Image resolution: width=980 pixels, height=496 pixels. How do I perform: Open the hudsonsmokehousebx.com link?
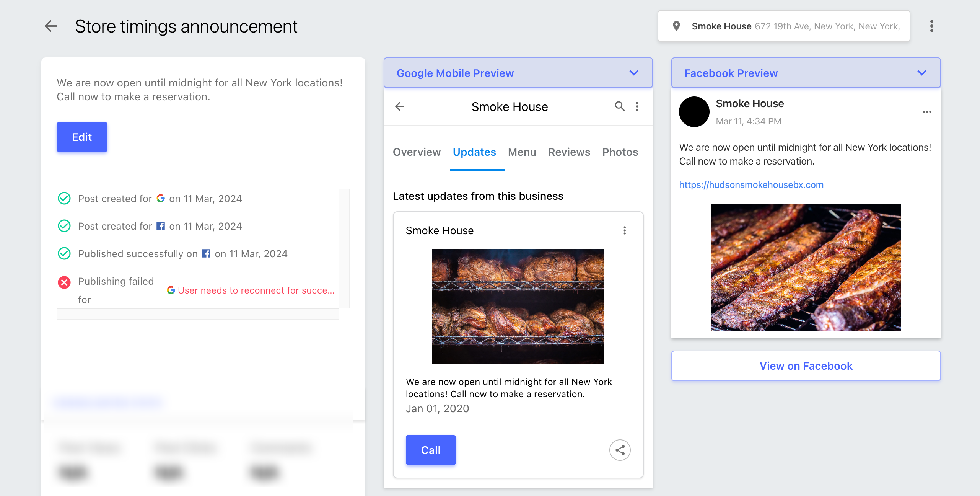click(751, 184)
